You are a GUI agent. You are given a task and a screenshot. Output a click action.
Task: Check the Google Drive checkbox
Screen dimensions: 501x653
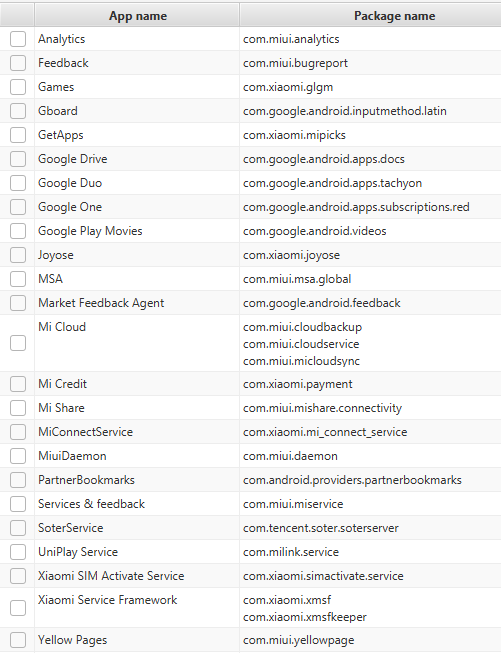tap(18, 159)
